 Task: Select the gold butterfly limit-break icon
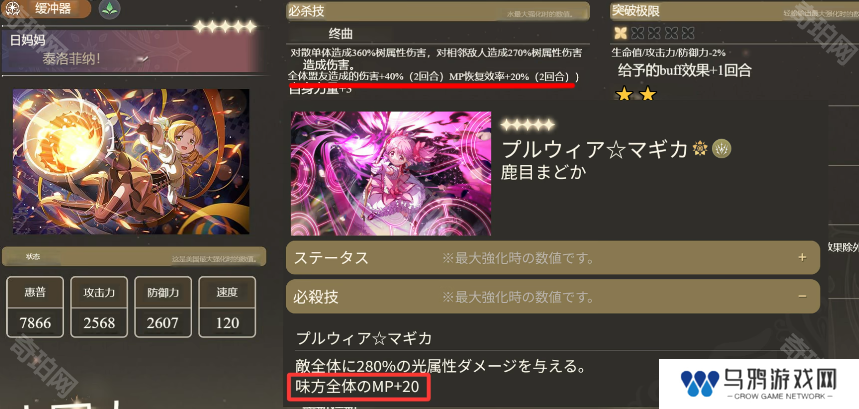click(620, 33)
